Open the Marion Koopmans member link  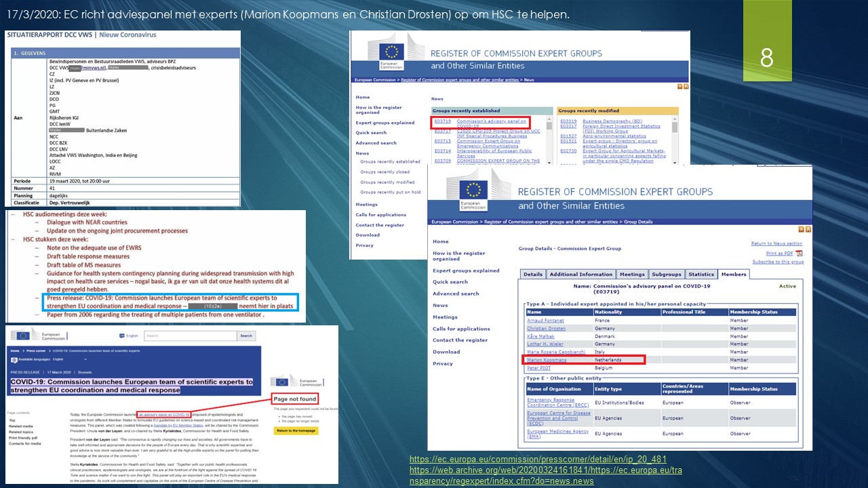pos(547,360)
